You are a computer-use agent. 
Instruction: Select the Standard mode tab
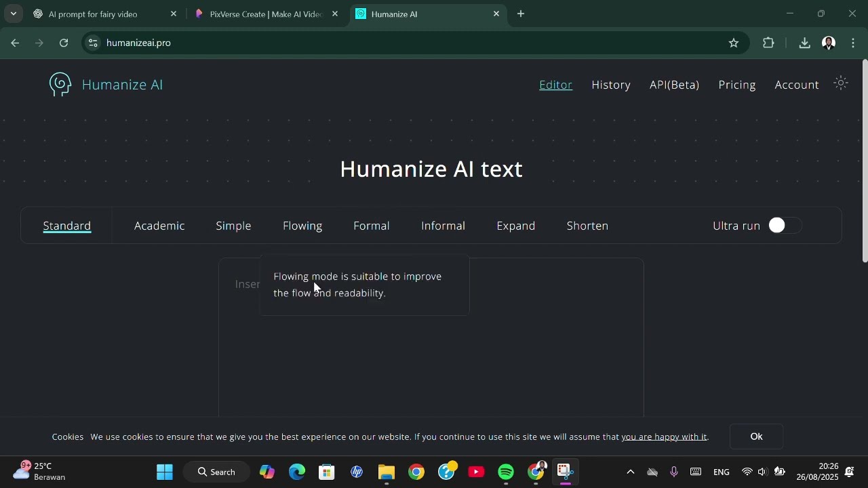coord(67,226)
